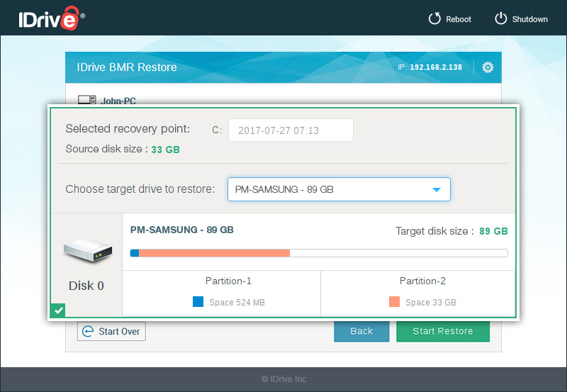Click the Start Over back-arrow icon
This screenshot has width=567, height=392.
tap(88, 331)
